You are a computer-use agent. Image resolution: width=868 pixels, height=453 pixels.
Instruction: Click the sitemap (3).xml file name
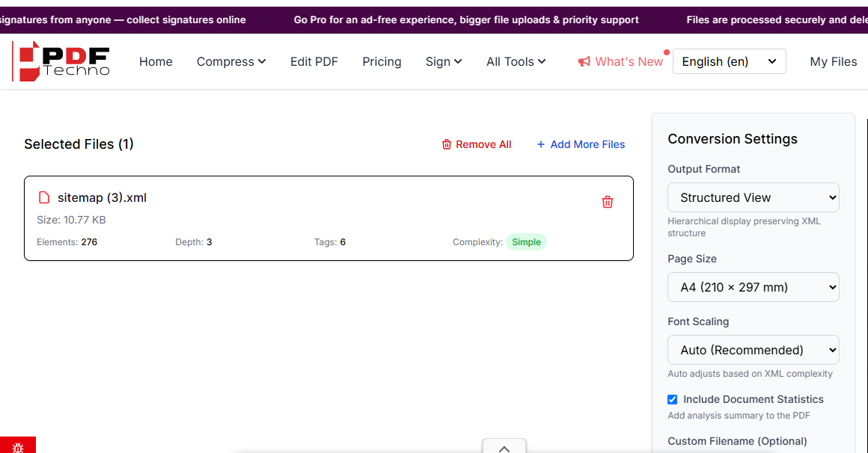(x=102, y=197)
